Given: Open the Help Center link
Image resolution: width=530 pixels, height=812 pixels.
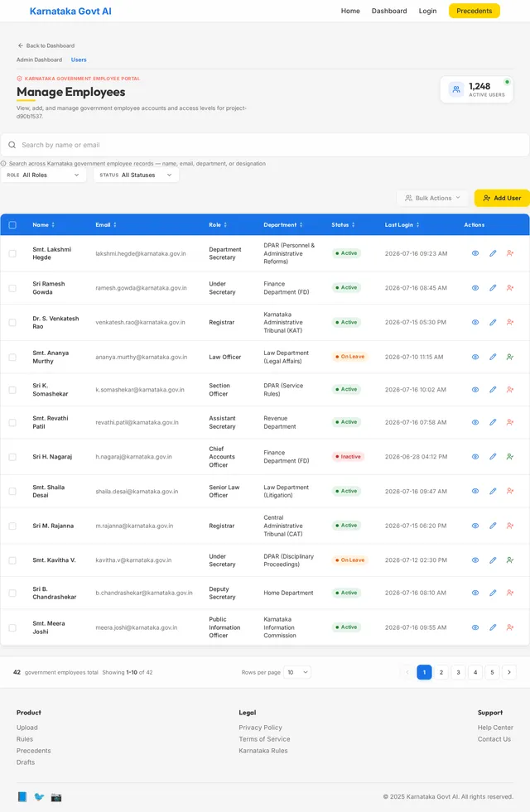Looking at the screenshot, I should coord(495,728).
